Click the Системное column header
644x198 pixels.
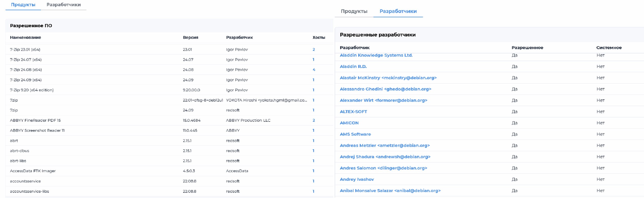[x=609, y=48]
